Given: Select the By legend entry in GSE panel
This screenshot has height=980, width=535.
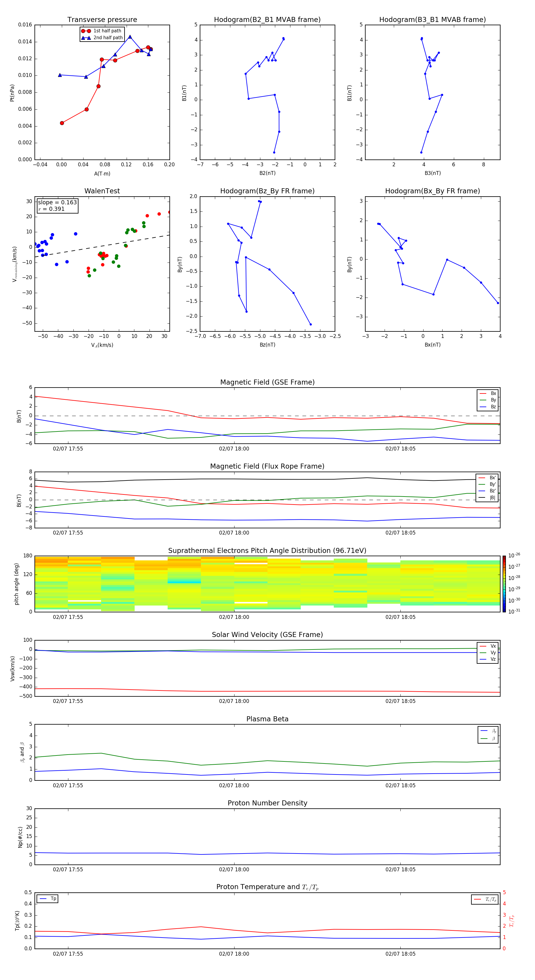Looking at the screenshot, I should pos(488,400).
